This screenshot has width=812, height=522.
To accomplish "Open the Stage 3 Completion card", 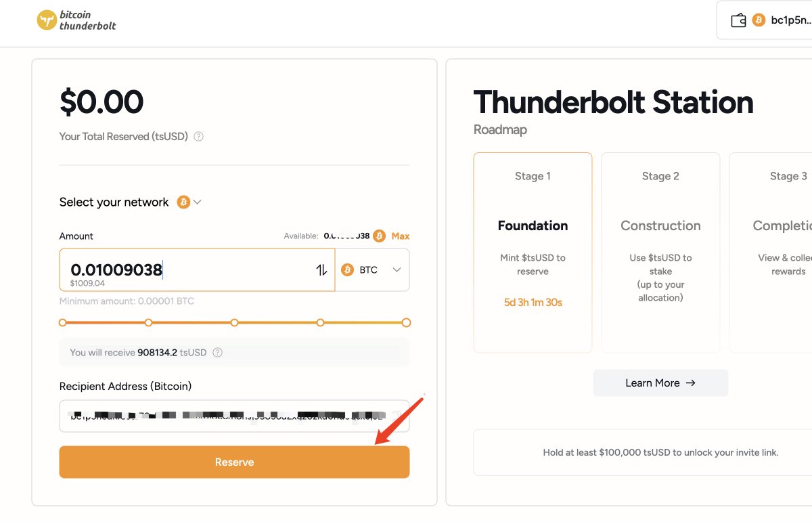I will tap(771, 253).
